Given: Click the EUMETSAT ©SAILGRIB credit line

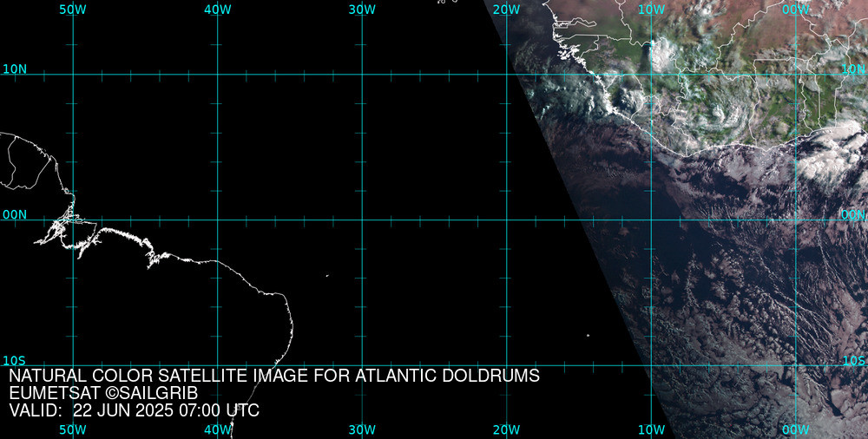Looking at the screenshot, I should click(103, 393).
